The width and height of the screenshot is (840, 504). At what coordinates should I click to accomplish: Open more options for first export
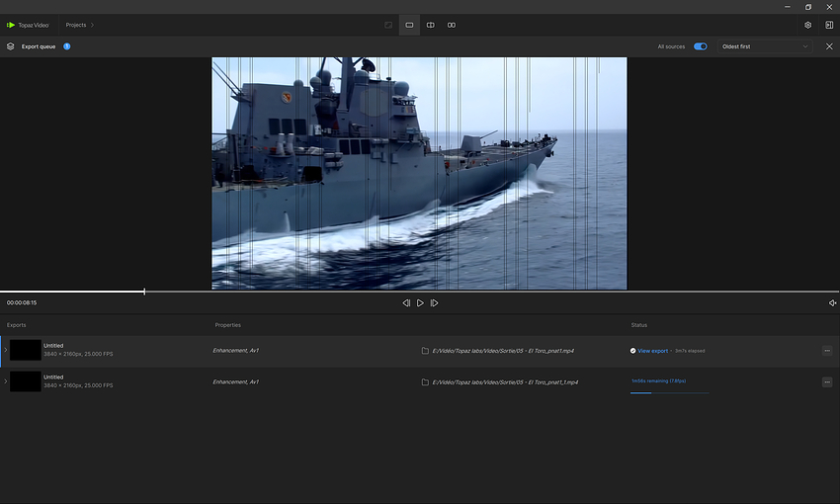827,351
